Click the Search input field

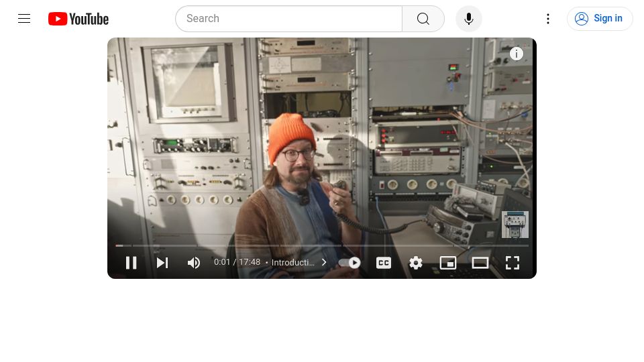click(x=288, y=19)
